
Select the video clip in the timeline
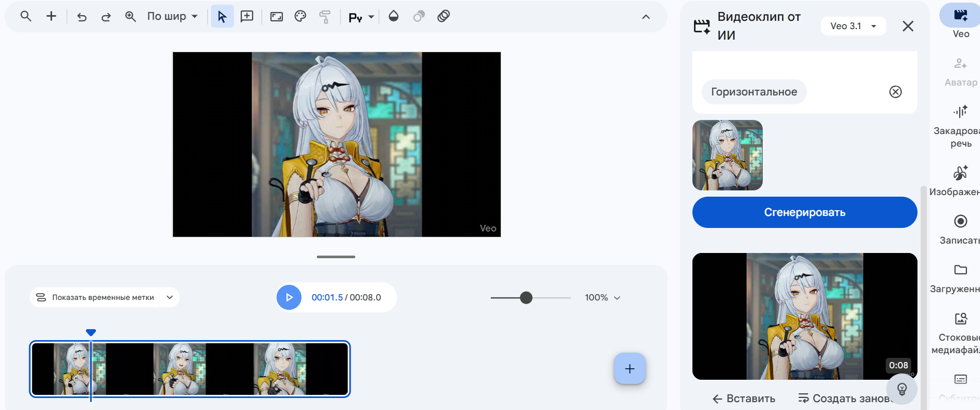click(190, 369)
